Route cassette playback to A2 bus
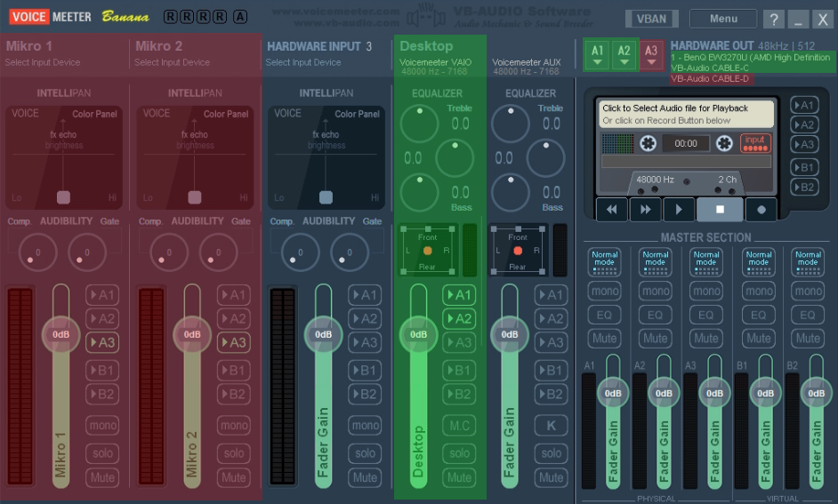838x504 pixels. pyautogui.click(x=804, y=125)
